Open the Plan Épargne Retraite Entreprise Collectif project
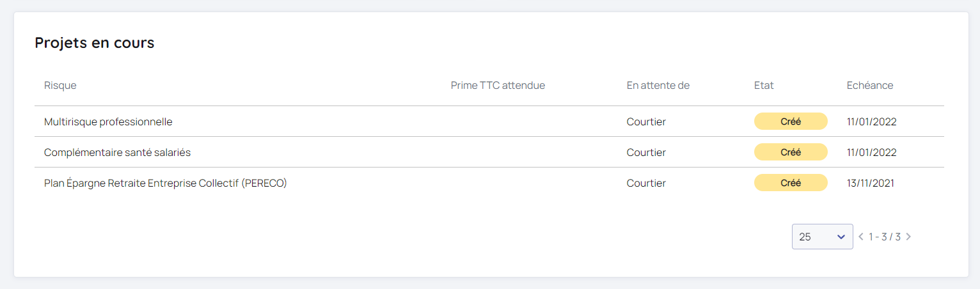 click(165, 184)
